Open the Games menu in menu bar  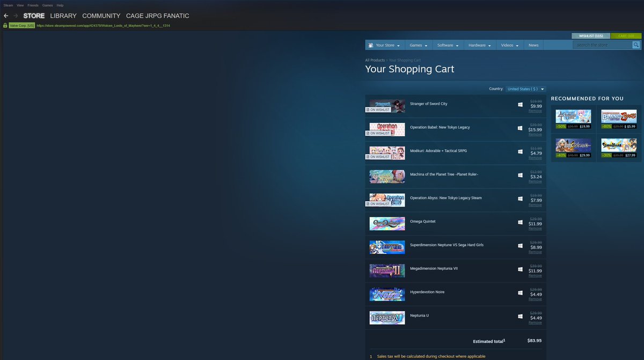(47, 5)
